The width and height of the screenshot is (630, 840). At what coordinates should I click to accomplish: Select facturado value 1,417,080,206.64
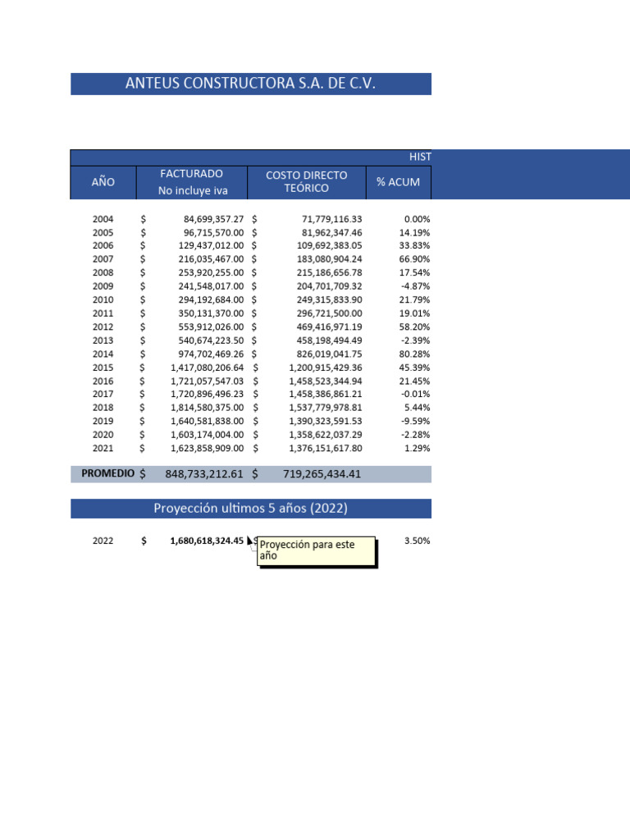(208, 367)
